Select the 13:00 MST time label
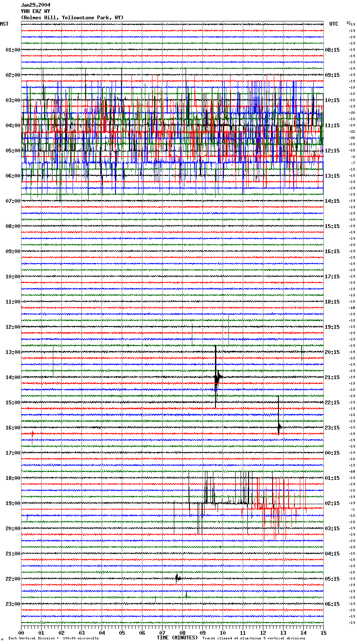 [13, 352]
